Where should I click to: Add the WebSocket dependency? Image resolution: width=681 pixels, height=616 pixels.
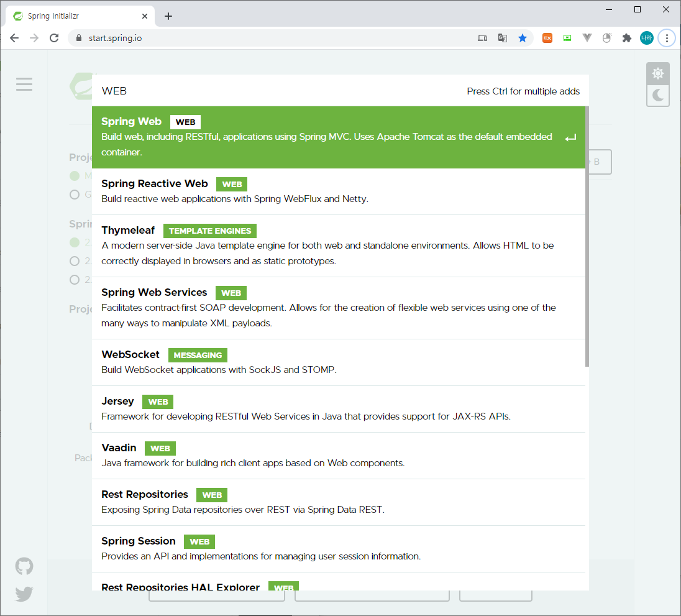click(339, 362)
